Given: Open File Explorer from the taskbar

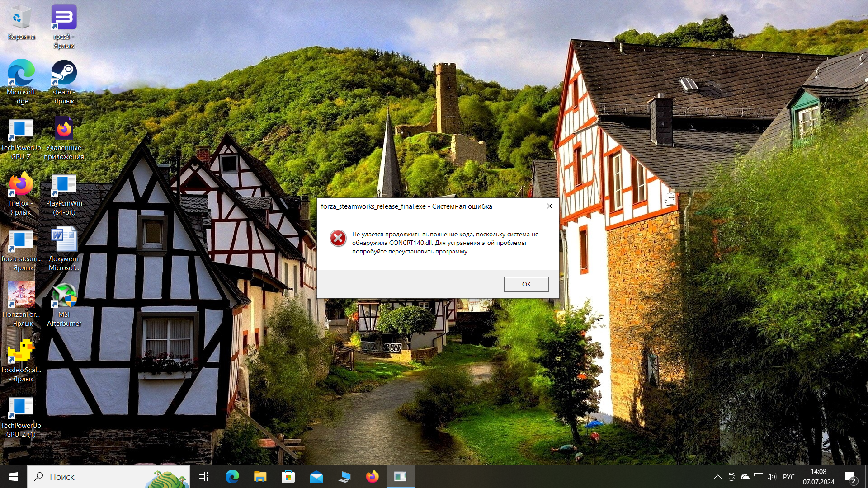Looking at the screenshot, I should coord(260,477).
